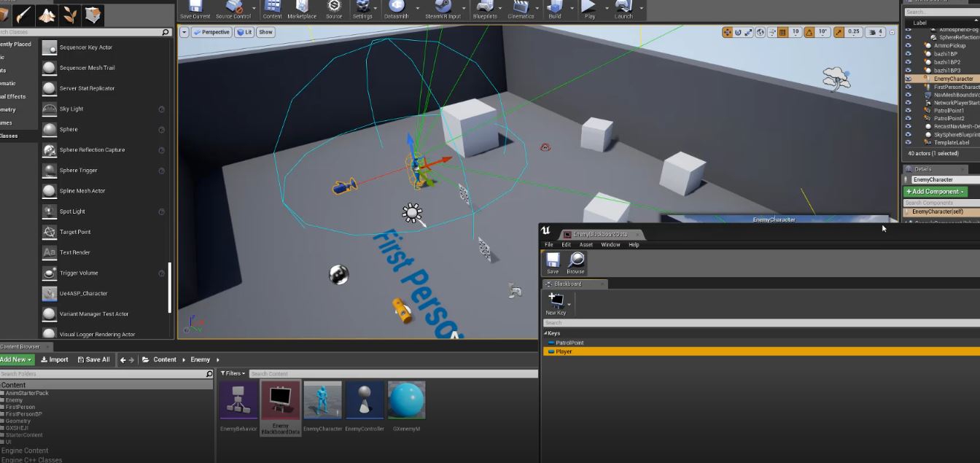Click New Key in the Blackboard editor
980x463 pixels.
[556, 303]
